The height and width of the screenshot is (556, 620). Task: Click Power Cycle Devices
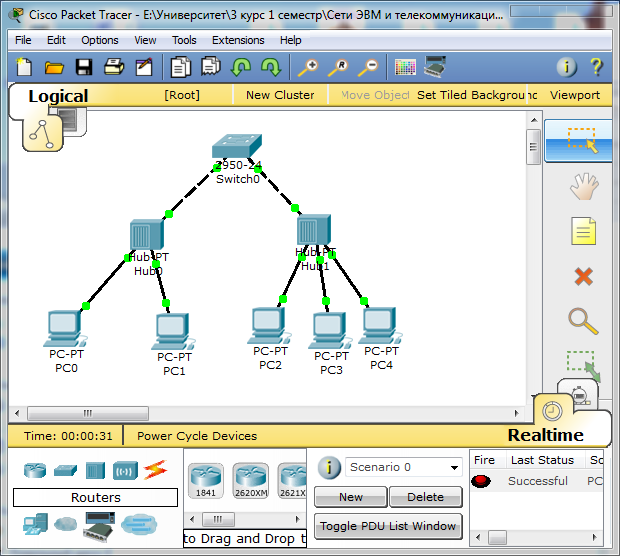pos(197,436)
